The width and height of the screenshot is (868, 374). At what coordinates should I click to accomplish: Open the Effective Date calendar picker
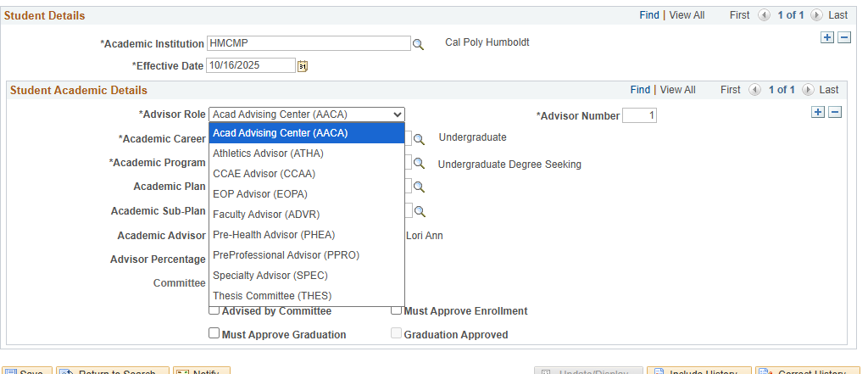coord(303,66)
